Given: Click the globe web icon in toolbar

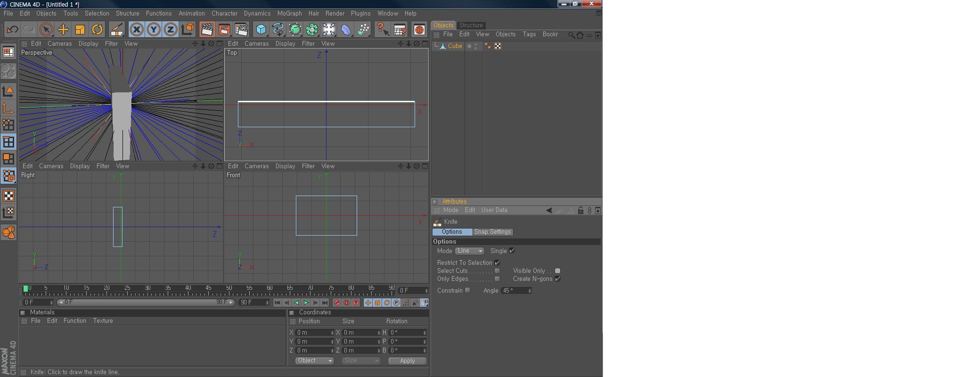Looking at the screenshot, I should point(419,29).
